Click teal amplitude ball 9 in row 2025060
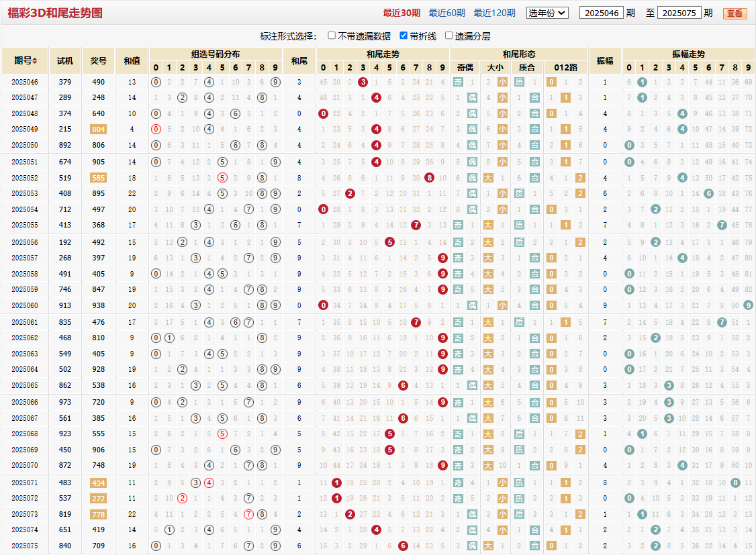Viewport: 756px width, 555px height. pyautogui.click(x=749, y=305)
